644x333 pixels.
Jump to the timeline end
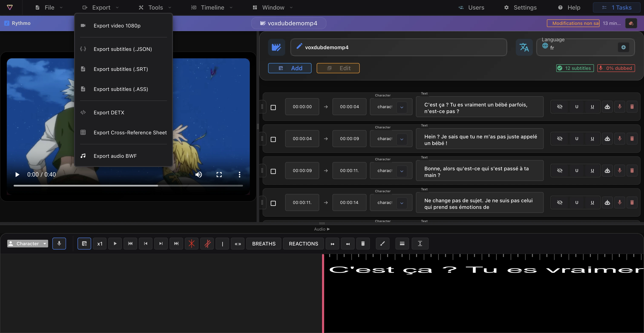coord(176,244)
